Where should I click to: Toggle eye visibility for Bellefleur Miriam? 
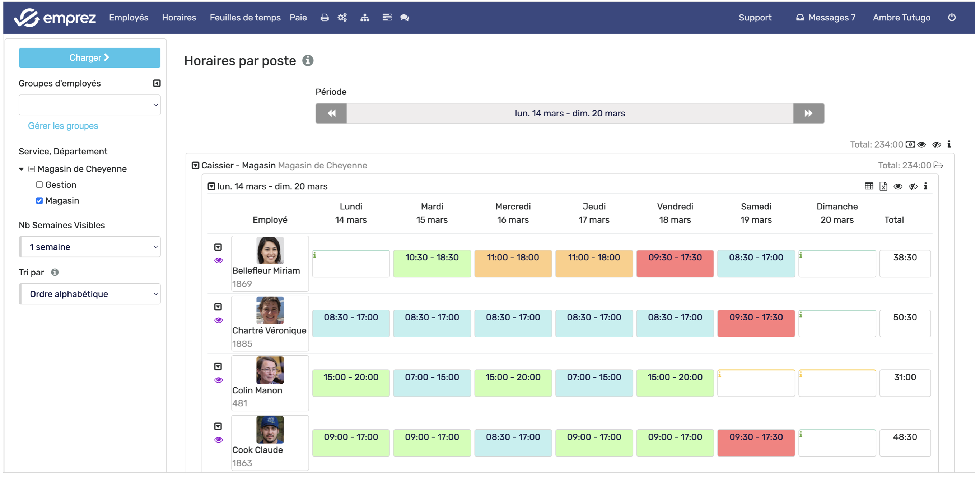point(218,260)
